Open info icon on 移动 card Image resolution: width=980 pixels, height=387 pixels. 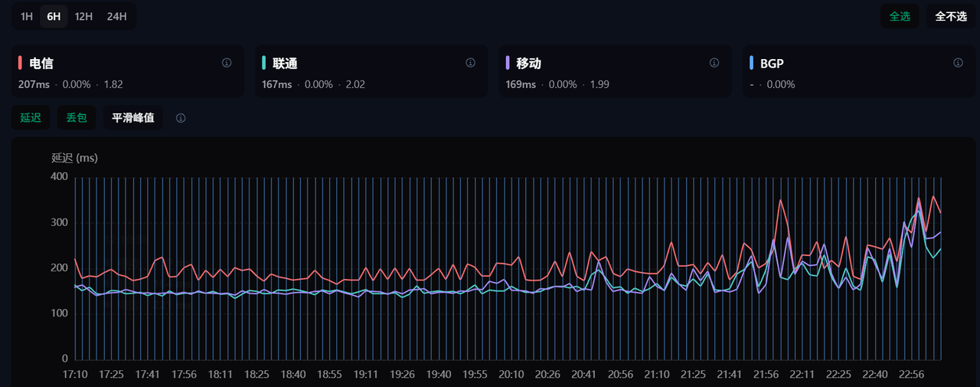714,63
